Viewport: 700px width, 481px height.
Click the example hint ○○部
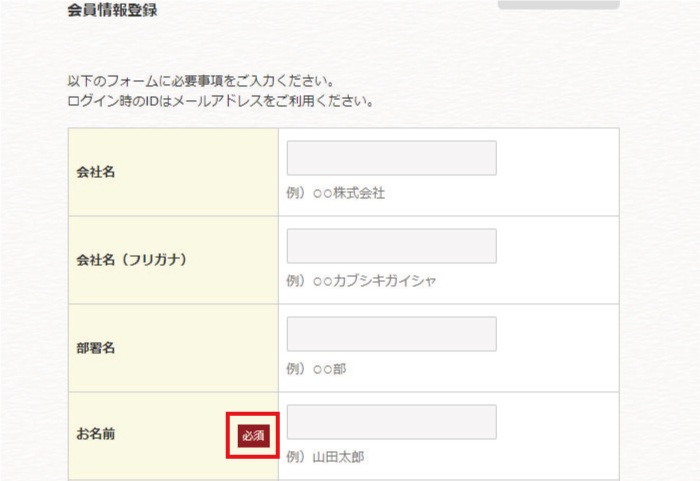pos(328,369)
